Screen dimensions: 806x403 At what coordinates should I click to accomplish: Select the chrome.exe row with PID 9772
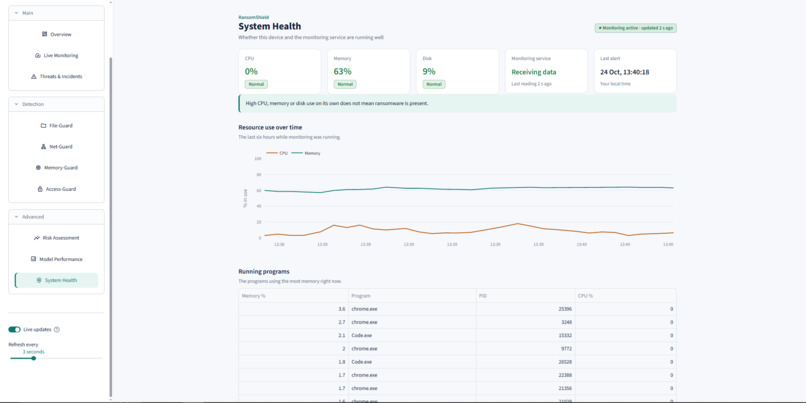(457, 349)
